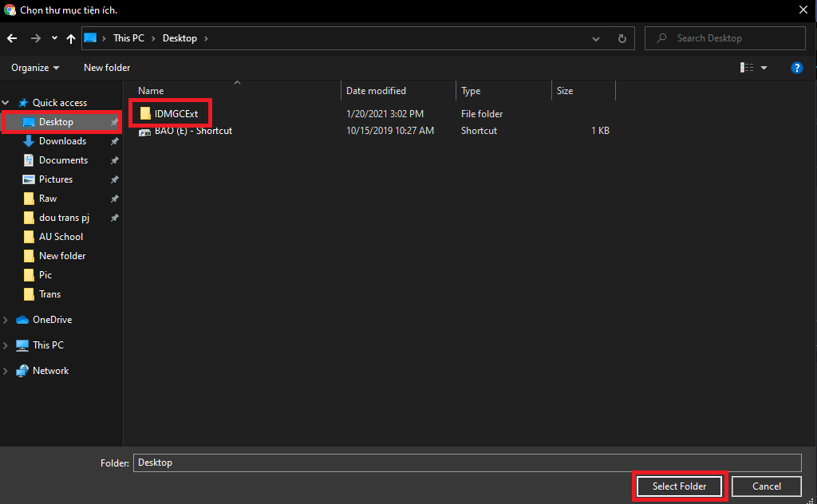Screen dimensions: 817x504
Task: Click the 1 KB size cell
Action: [x=600, y=131]
